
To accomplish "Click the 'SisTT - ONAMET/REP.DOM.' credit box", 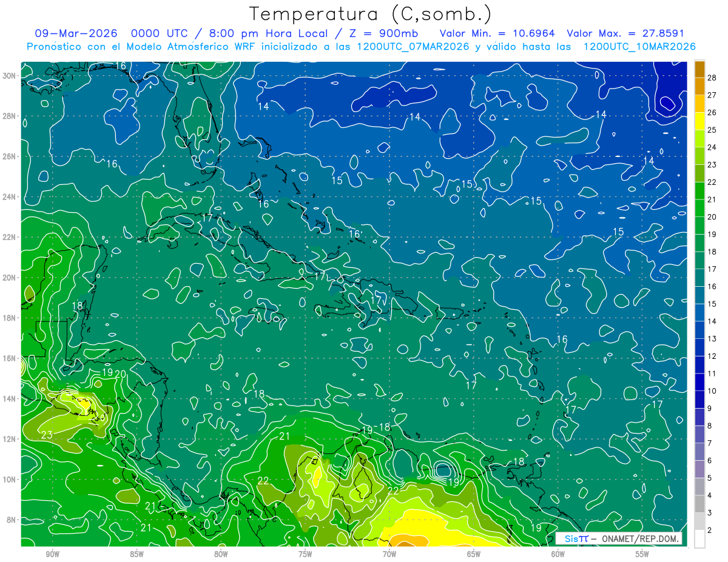I will (619, 539).
